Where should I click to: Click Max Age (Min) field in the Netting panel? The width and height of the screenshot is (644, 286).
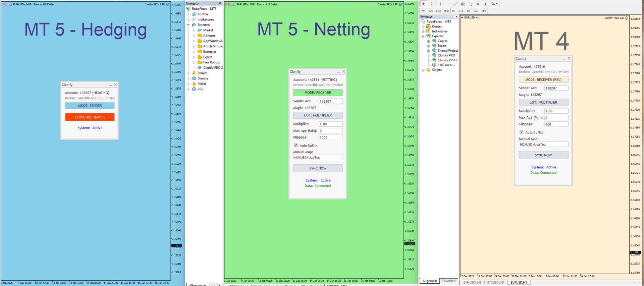331,131
